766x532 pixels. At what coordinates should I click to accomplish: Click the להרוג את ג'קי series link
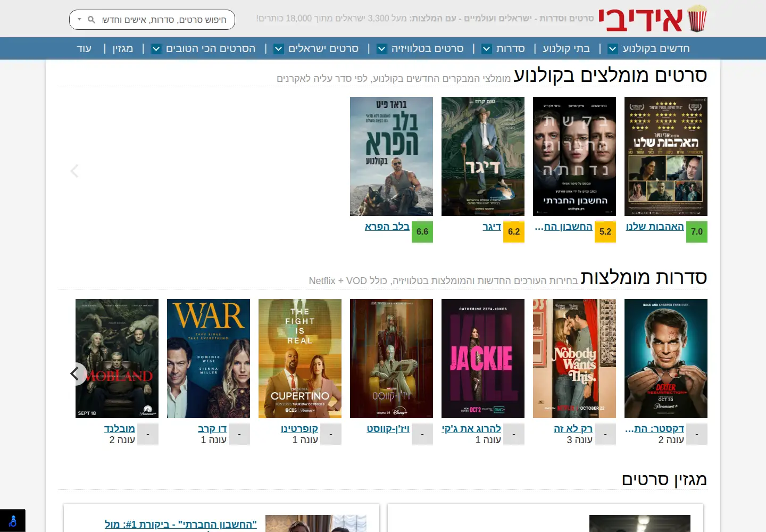click(471, 429)
